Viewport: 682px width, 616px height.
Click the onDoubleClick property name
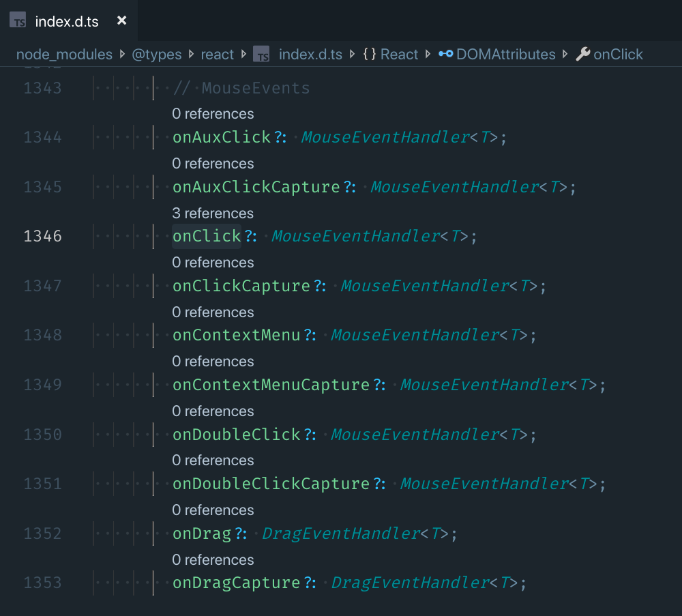pos(237,435)
